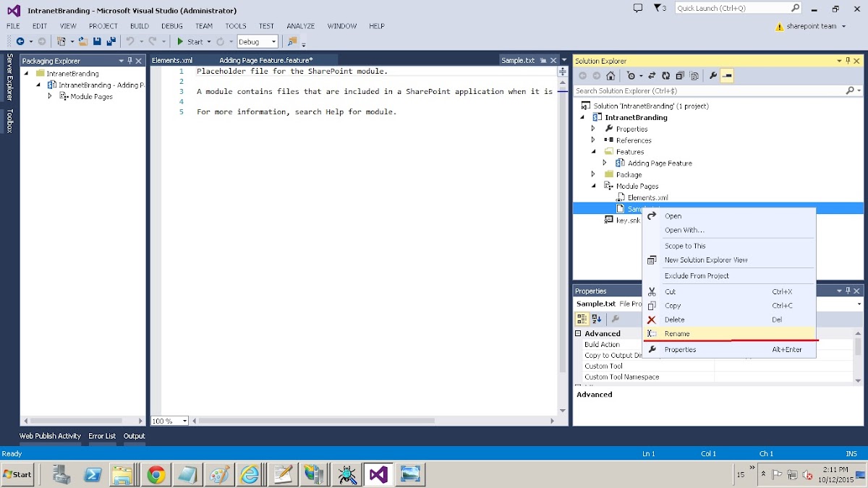Viewport: 868px width, 488px height.
Task: Click the Property Pages wrench in Properties panel
Action: [616, 318]
